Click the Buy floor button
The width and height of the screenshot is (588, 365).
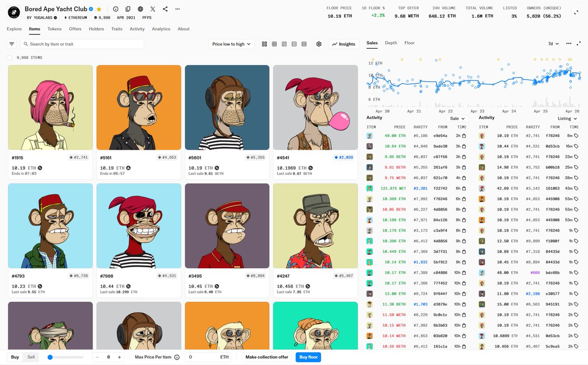pyautogui.click(x=309, y=357)
